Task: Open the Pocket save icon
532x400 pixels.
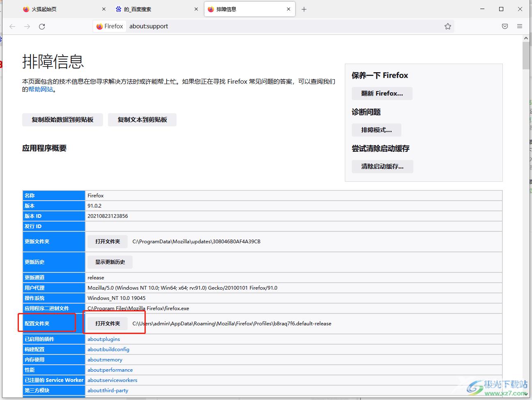Action: tap(505, 26)
